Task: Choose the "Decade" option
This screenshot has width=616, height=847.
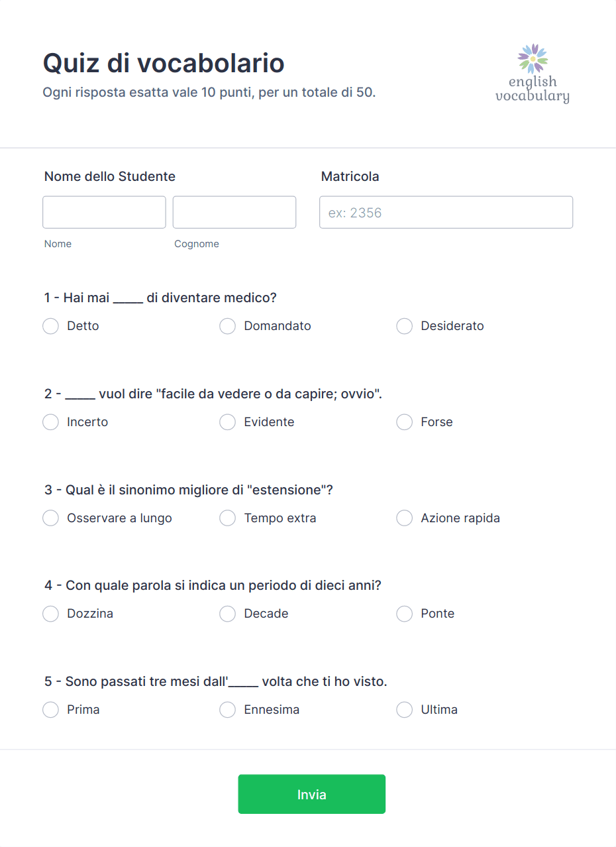Action: coord(227,614)
